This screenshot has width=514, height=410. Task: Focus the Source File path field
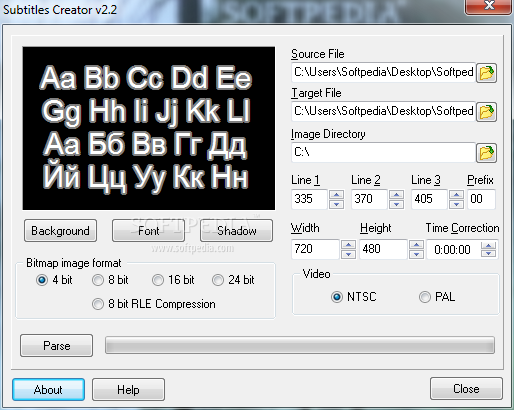(383, 72)
